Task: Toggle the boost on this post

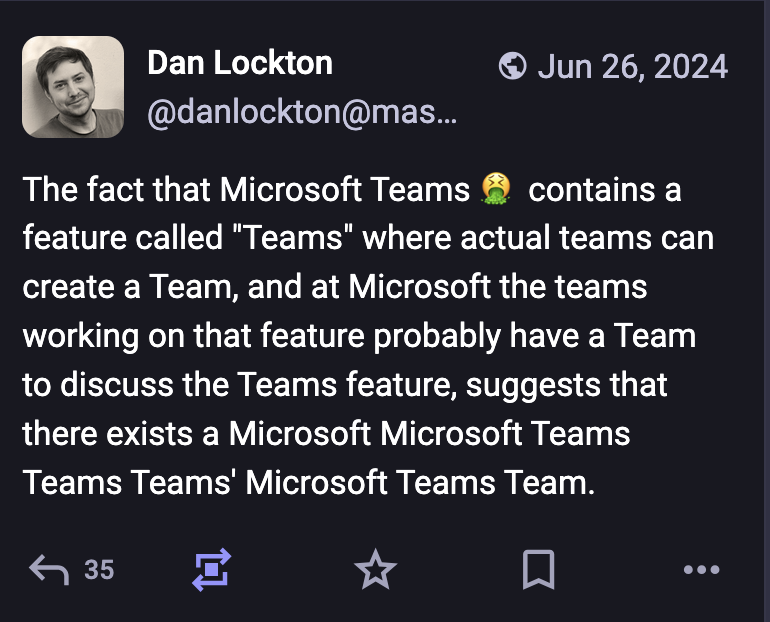Action: [212, 569]
